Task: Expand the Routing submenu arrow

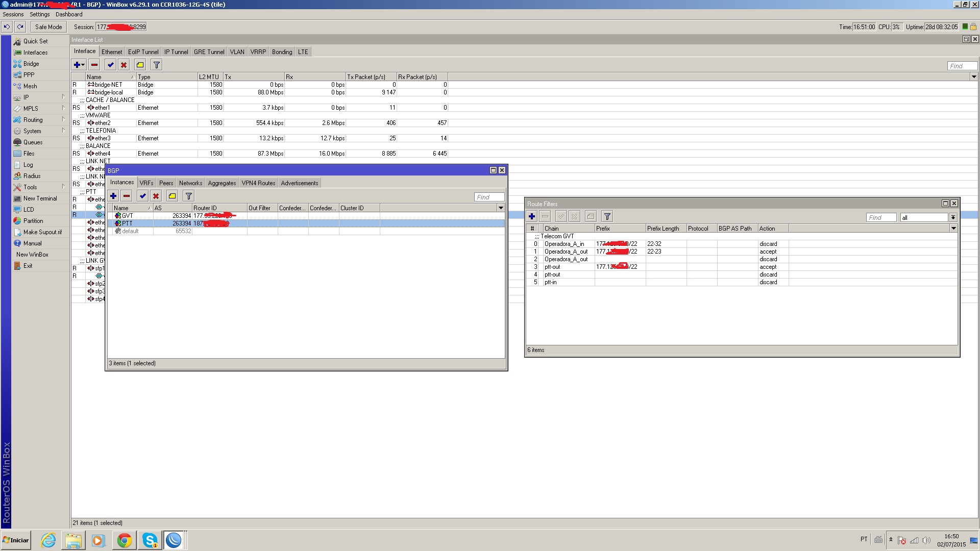Action: click(x=63, y=119)
